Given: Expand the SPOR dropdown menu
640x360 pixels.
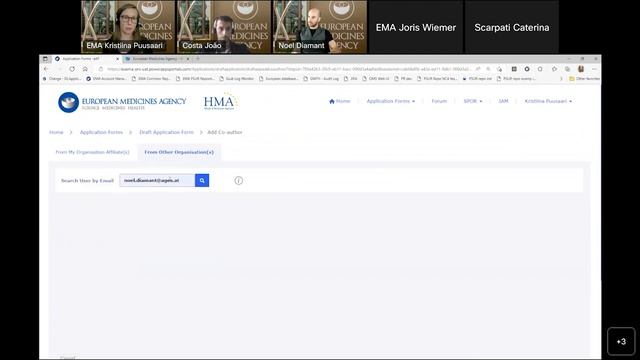Looking at the screenshot, I should tap(473, 101).
